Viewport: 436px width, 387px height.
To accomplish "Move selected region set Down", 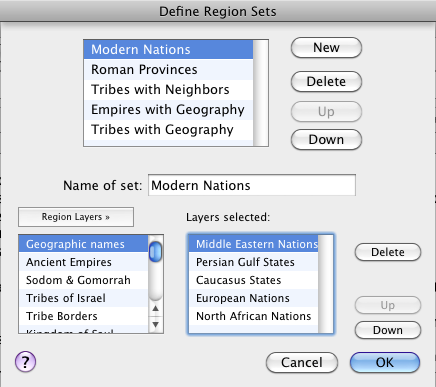I will tap(326, 140).
